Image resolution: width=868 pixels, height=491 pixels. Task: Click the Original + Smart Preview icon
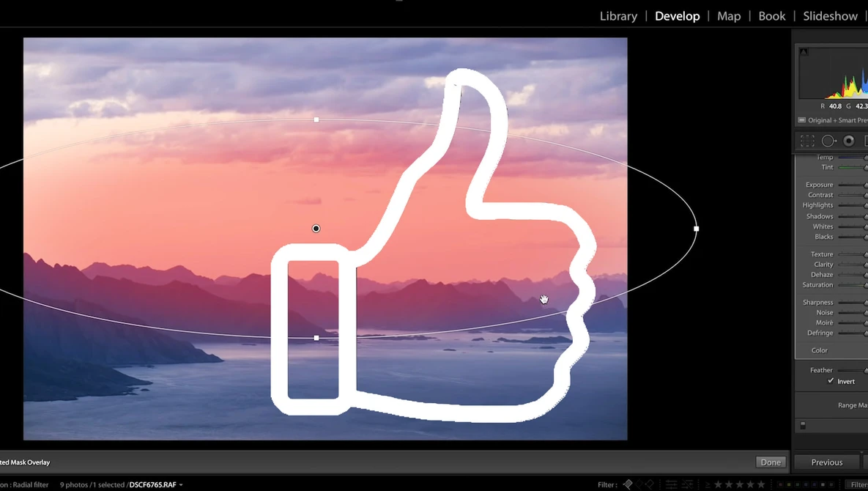point(801,120)
